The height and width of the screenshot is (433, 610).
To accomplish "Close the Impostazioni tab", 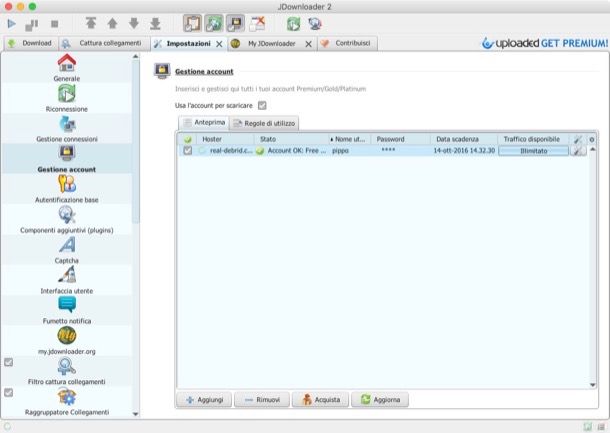I will pos(219,44).
